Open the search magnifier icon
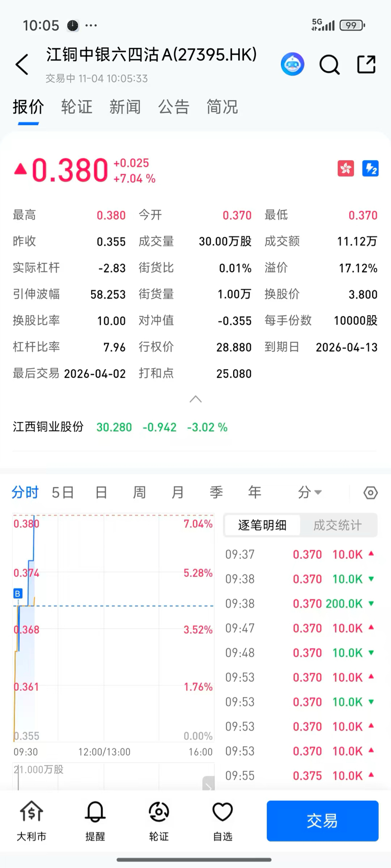 pyautogui.click(x=329, y=65)
